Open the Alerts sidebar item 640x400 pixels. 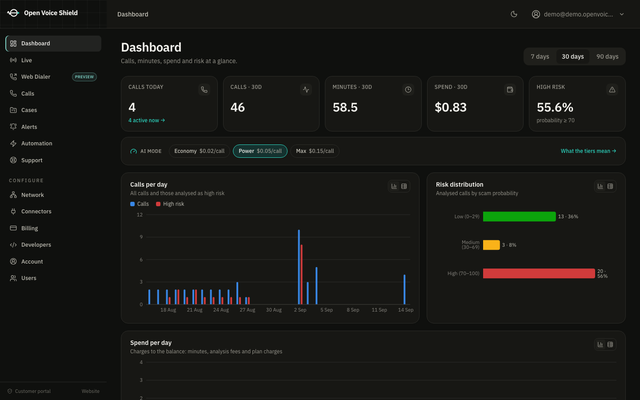click(x=53, y=127)
